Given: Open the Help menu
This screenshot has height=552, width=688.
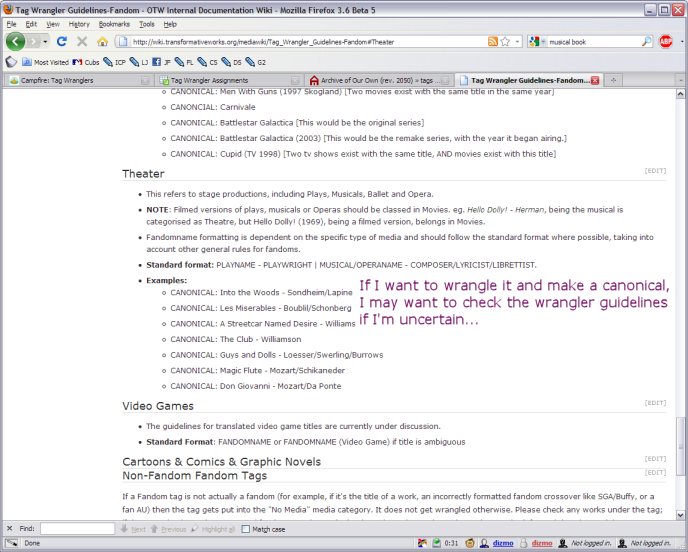Looking at the screenshot, I should [170, 24].
